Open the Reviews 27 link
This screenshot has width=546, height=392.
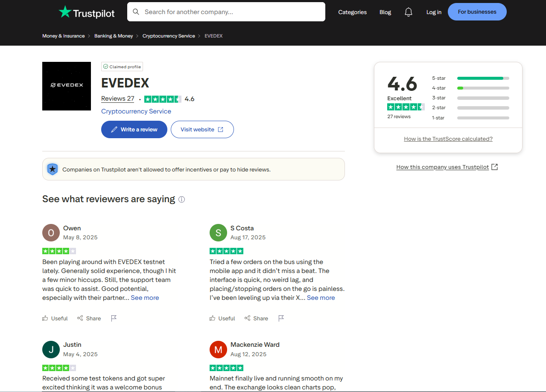pos(117,99)
